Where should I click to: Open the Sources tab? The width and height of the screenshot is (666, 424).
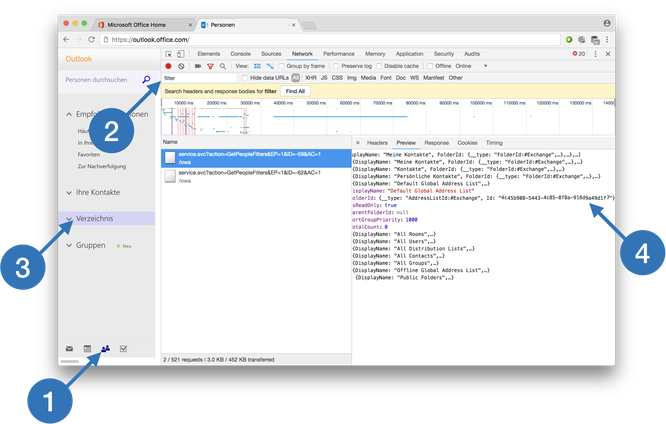271,54
